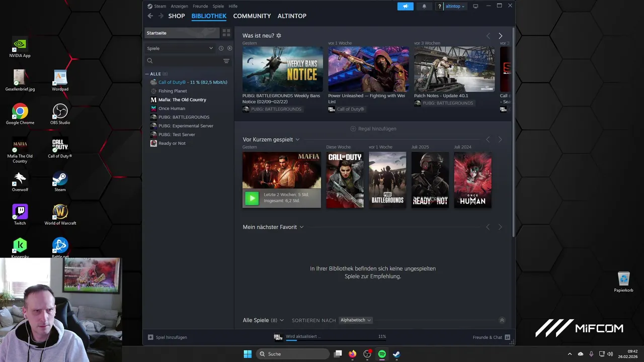Open World of Warcraft desktop icon
The width and height of the screenshot is (644, 362).
click(x=60, y=215)
